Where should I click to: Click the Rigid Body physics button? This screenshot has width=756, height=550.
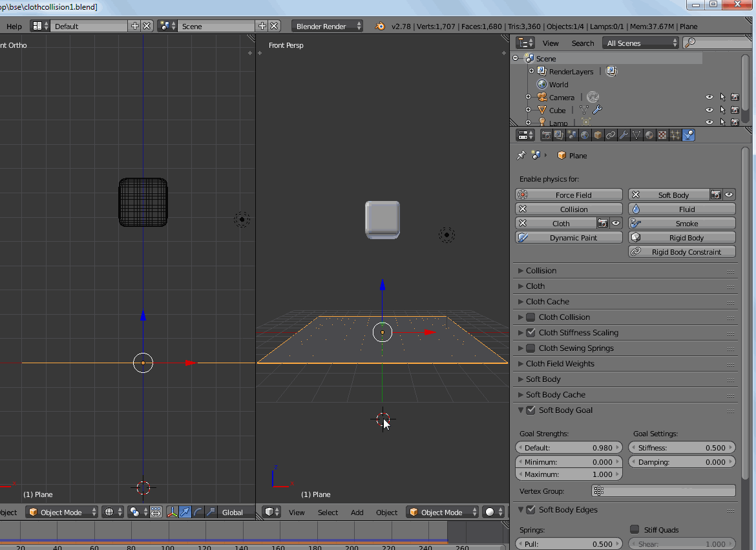click(x=682, y=238)
